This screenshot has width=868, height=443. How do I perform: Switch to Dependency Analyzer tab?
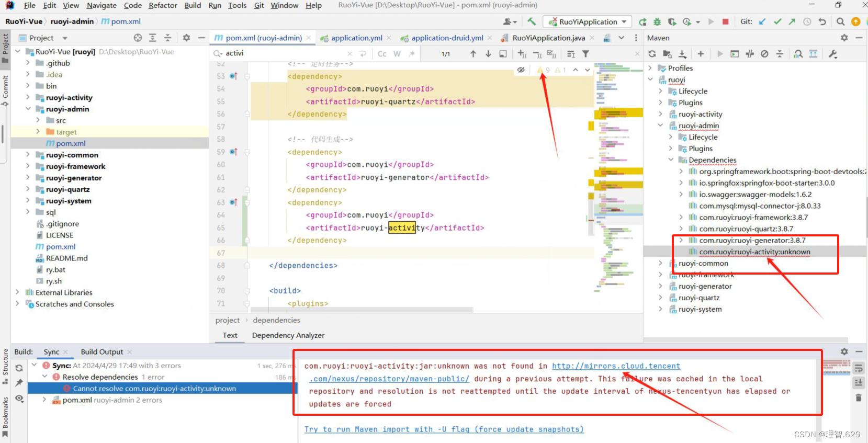288,335
